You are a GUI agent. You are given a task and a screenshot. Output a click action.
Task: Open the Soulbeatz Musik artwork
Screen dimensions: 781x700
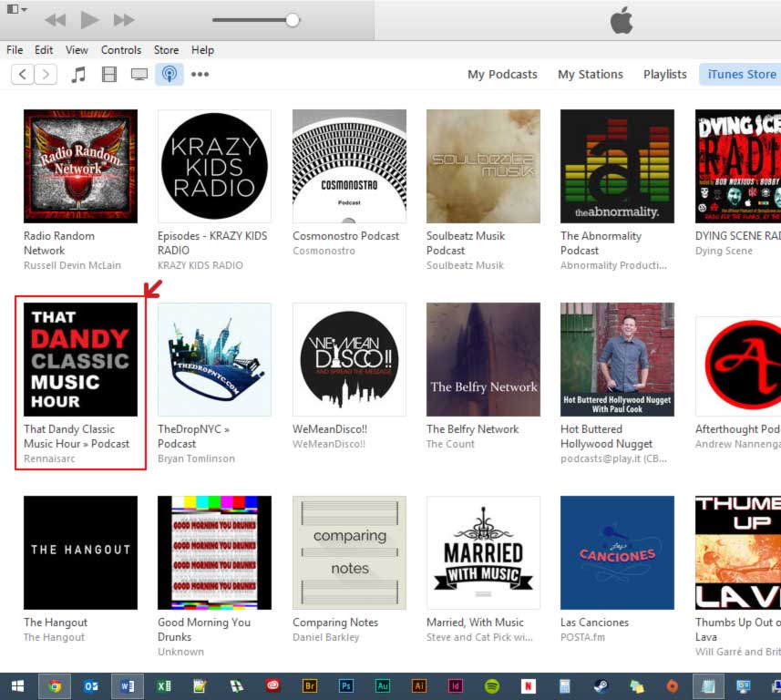(x=483, y=167)
